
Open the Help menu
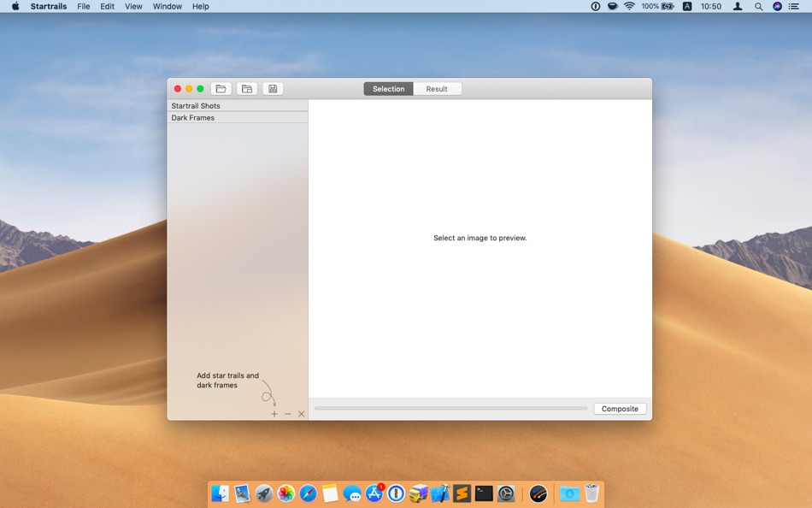point(200,6)
